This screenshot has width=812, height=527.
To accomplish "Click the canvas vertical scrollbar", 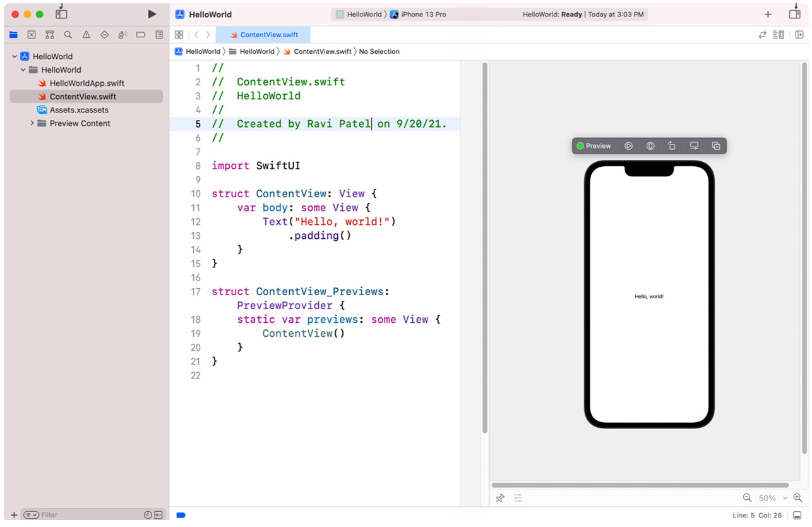I will pos(804,258).
